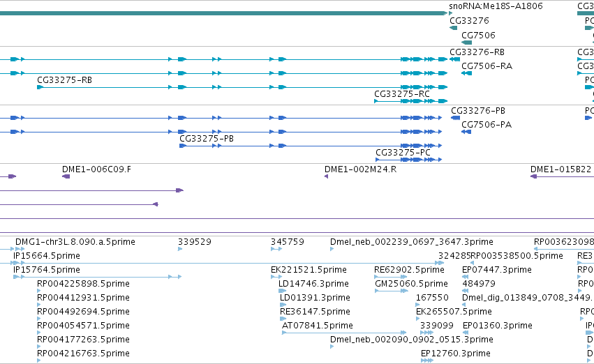Select the snoRNA:Me18S-A1806 gene label
Screen dimensions: 594x364
pyautogui.click(x=496, y=6)
